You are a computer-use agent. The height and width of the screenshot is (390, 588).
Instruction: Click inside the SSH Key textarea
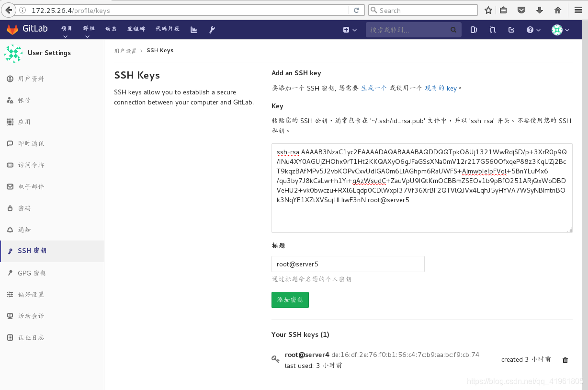click(422, 188)
